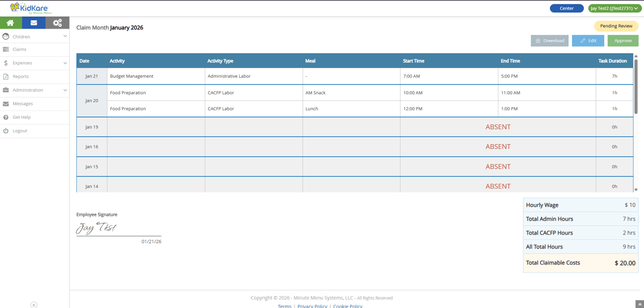Select the Budget Management activity cell
644x308 pixels.
pyautogui.click(x=156, y=76)
